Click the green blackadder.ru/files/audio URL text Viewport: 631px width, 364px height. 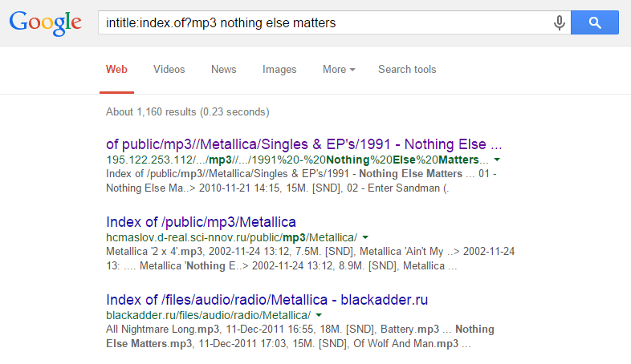pos(208,315)
